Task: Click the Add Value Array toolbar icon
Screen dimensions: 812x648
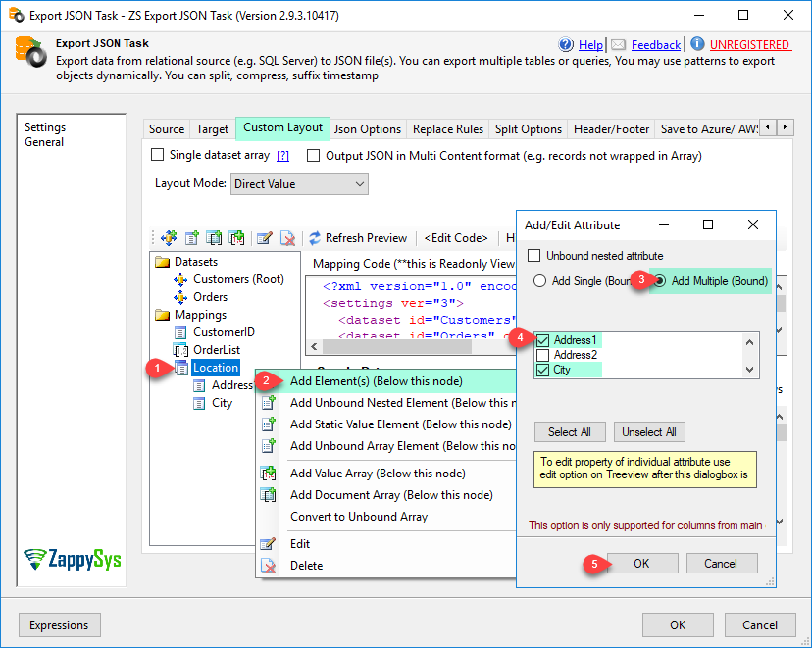Action: 236,238
